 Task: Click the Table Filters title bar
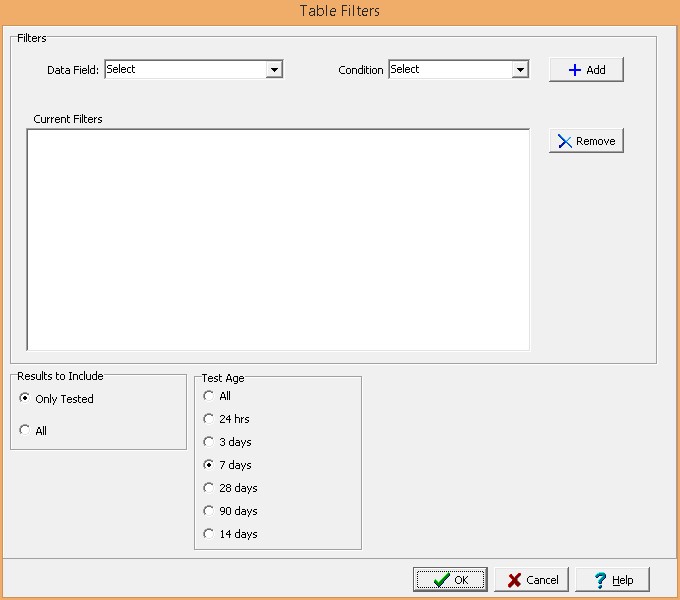[340, 11]
